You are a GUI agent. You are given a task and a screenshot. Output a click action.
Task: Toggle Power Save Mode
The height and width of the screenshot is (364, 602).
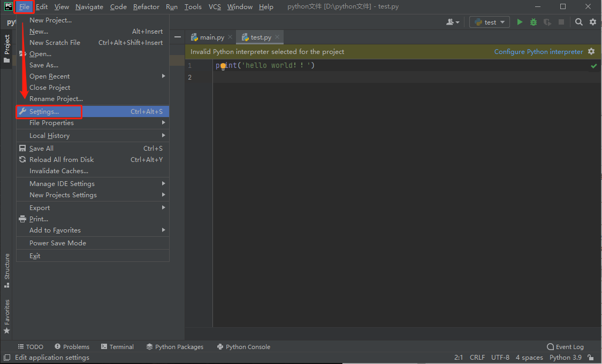point(93,243)
